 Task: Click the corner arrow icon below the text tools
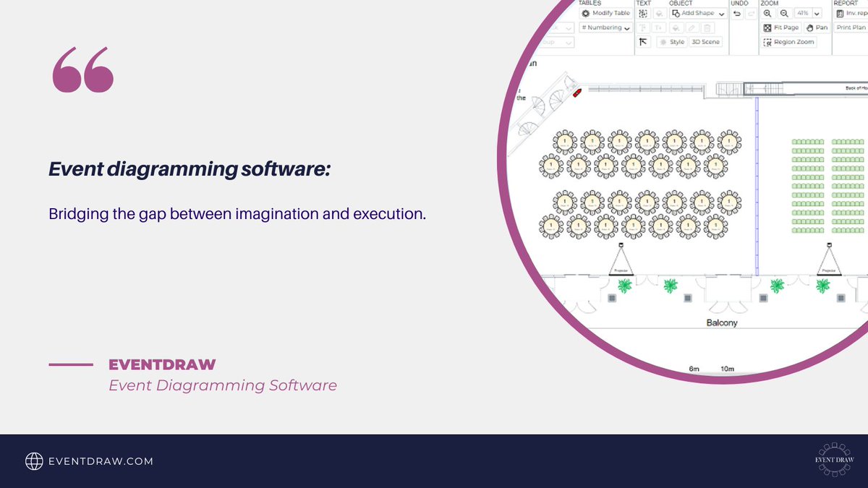643,42
